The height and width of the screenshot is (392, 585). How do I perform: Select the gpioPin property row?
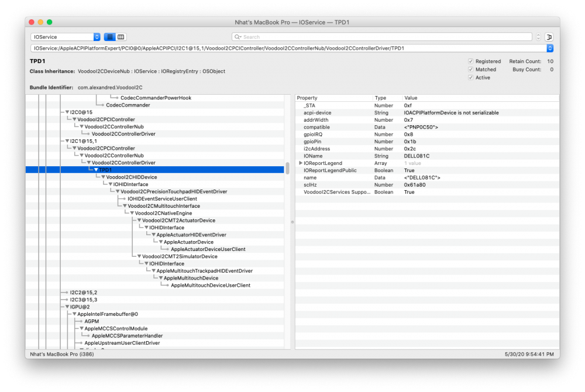[x=313, y=142]
